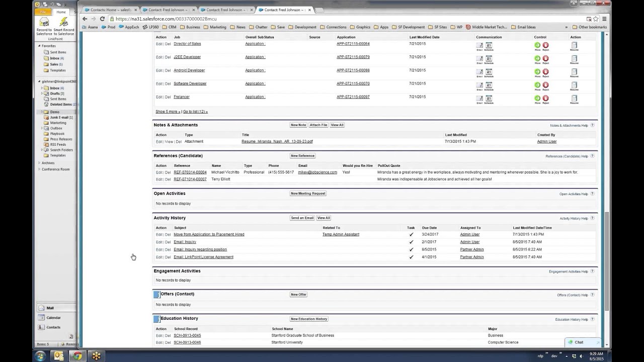Show more bookmarks chevron in bookmarks bar
The width and height of the screenshot is (644, 362).
pos(567,27)
